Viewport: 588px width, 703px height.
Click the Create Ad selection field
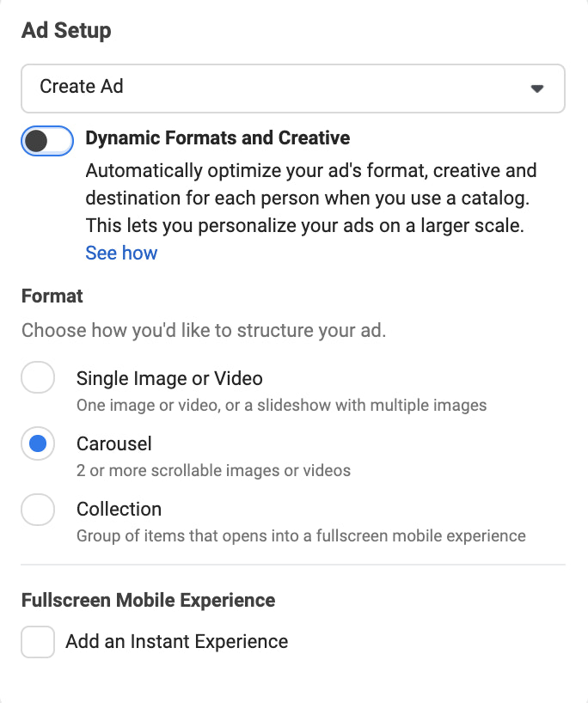[292, 88]
